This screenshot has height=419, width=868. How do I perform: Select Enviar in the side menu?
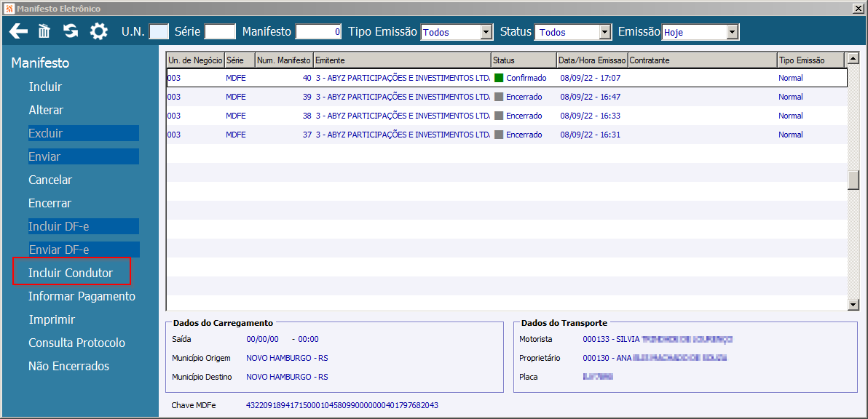84,156
